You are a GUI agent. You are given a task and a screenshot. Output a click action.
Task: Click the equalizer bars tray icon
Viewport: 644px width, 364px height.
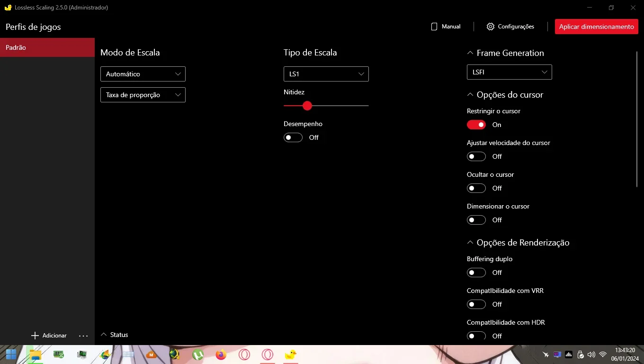569,355
